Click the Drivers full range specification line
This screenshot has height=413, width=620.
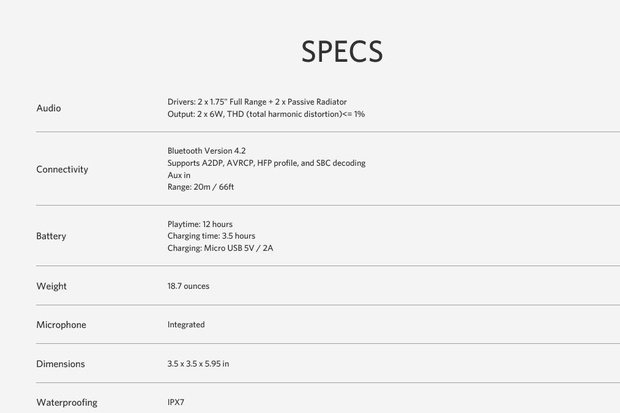point(257,102)
